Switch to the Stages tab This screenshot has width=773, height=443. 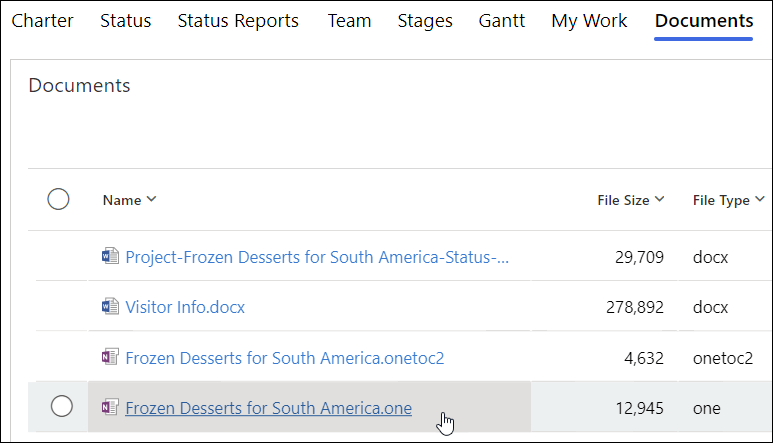click(x=425, y=21)
